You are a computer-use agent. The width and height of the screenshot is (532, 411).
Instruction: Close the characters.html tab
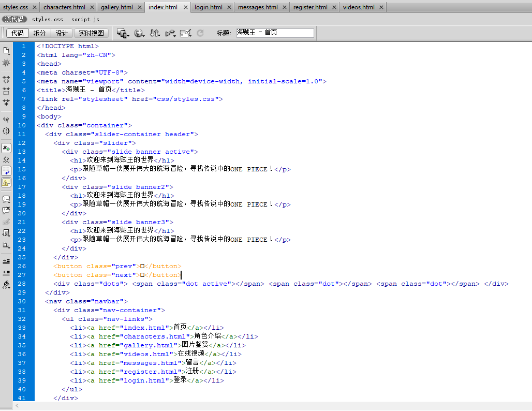(92, 7)
